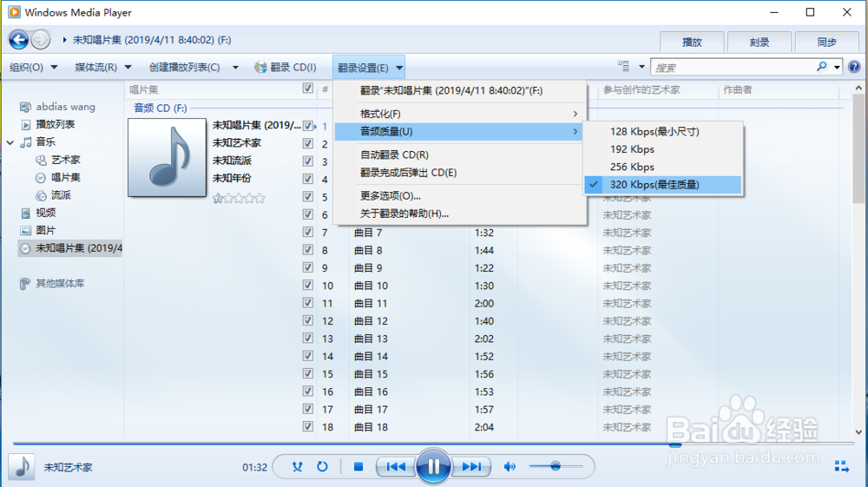The width and height of the screenshot is (868, 487).
Task: Open the view options dropdown arrow
Action: point(641,66)
